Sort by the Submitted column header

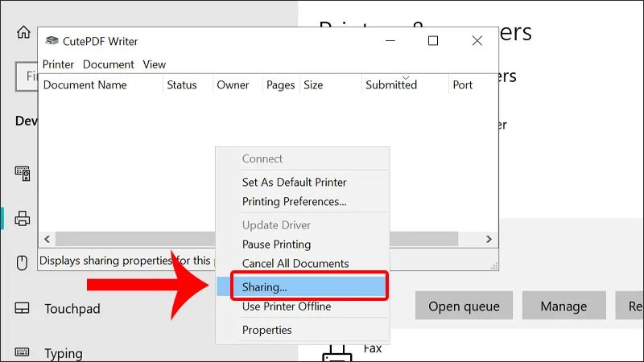pos(390,85)
